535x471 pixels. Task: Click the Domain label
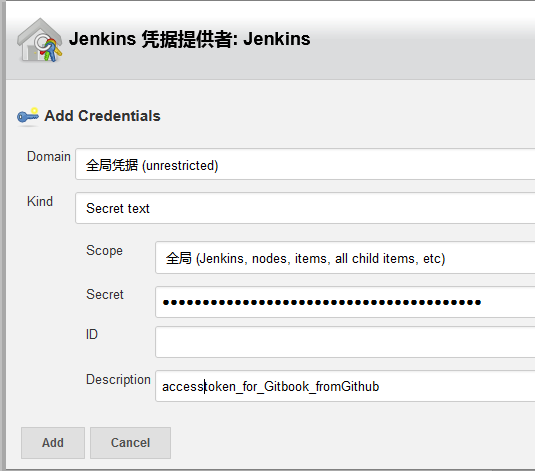click(49, 157)
